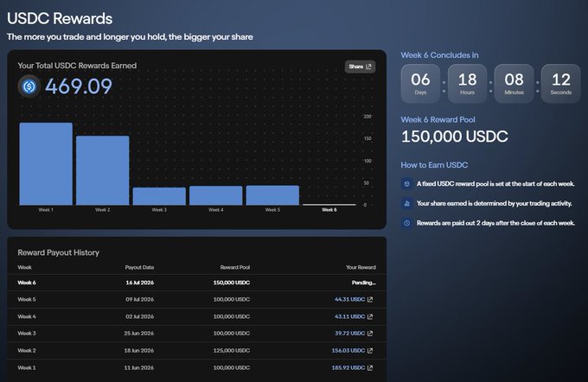This screenshot has width=588, height=382.
Task: Click the Pending... reward status
Action: click(x=363, y=283)
